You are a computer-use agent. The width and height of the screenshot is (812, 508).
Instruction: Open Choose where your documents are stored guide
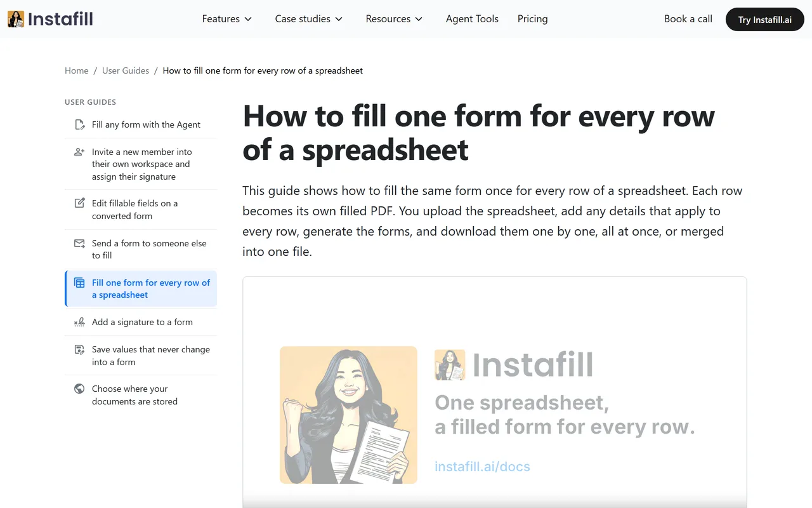pyautogui.click(x=141, y=395)
